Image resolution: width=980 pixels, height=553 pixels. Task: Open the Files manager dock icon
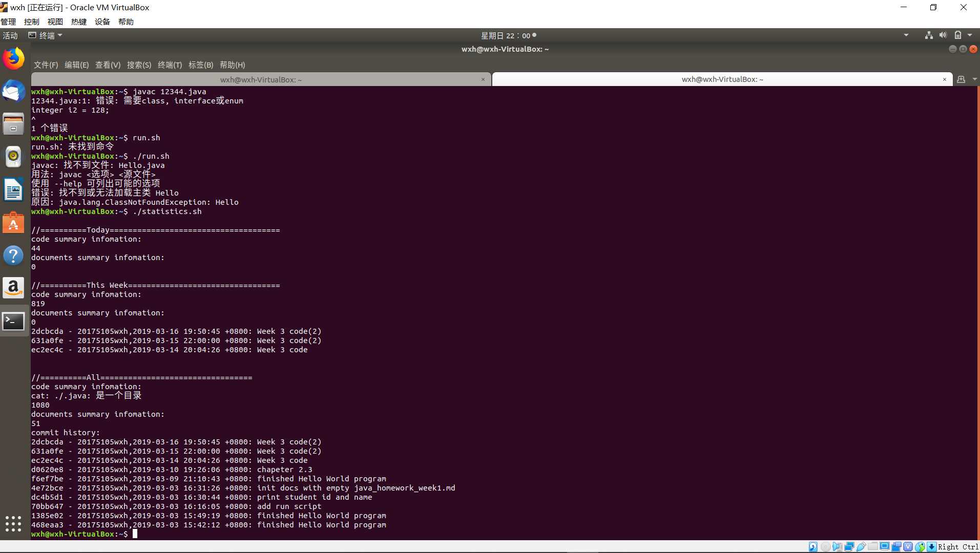[14, 124]
